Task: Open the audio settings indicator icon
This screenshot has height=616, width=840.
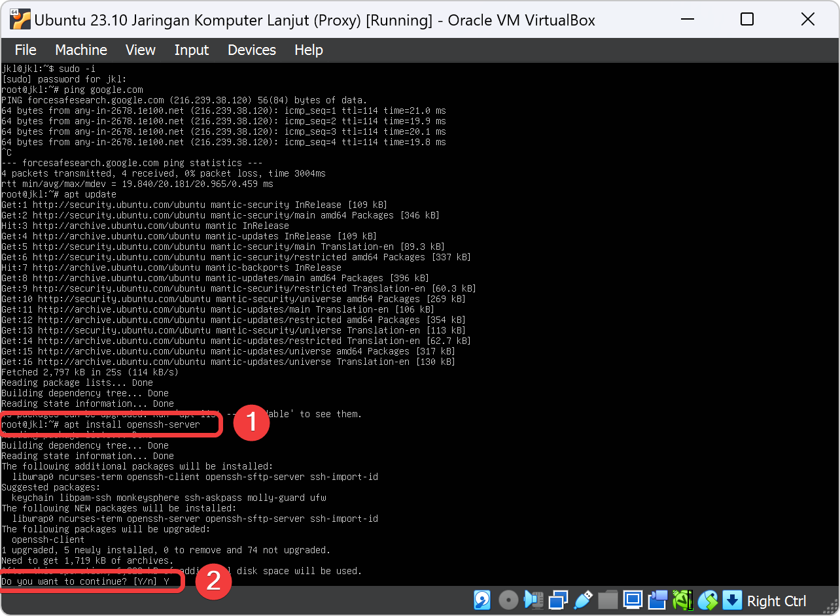Action: pos(534,600)
